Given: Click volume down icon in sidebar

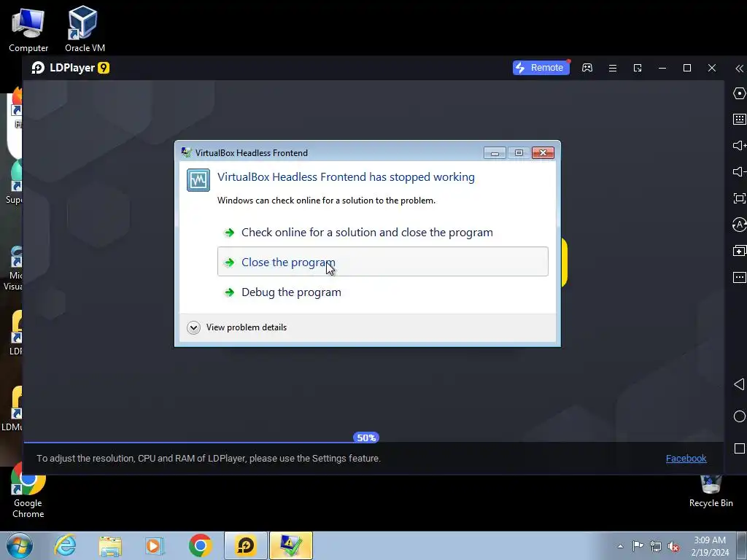Looking at the screenshot, I should pos(739,171).
